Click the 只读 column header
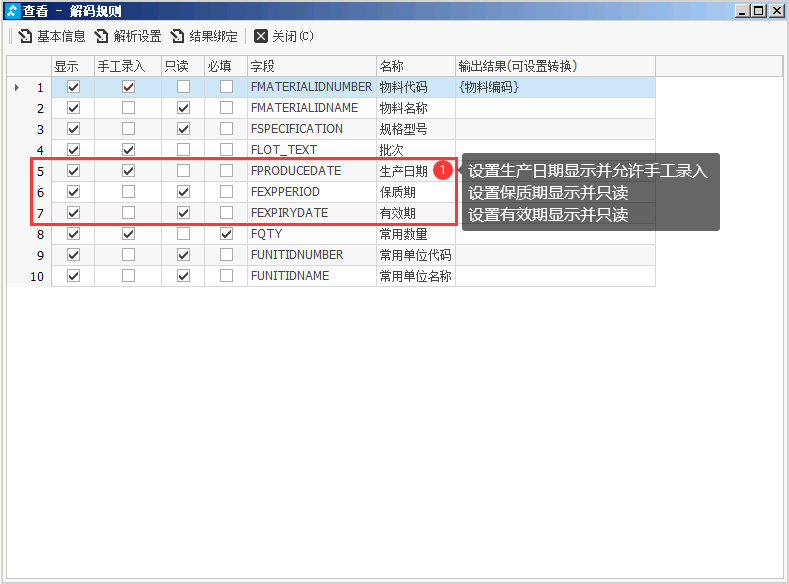 (x=183, y=66)
